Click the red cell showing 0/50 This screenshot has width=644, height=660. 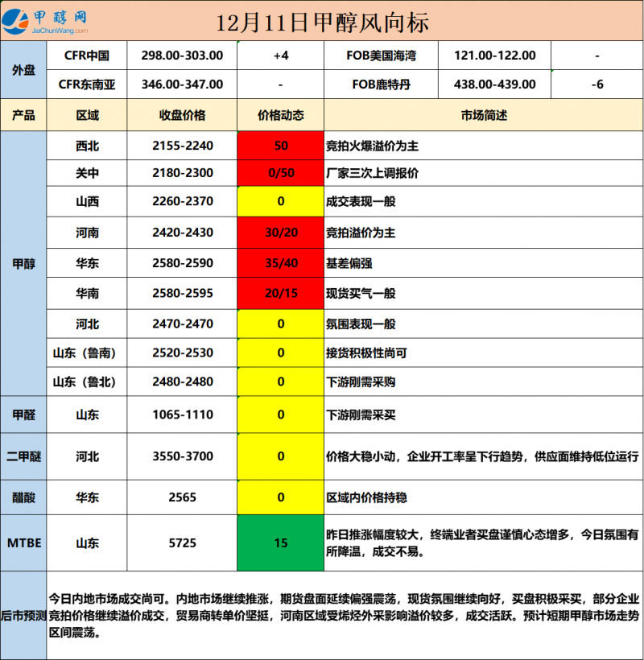pyautogui.click(x=281, y=173)
